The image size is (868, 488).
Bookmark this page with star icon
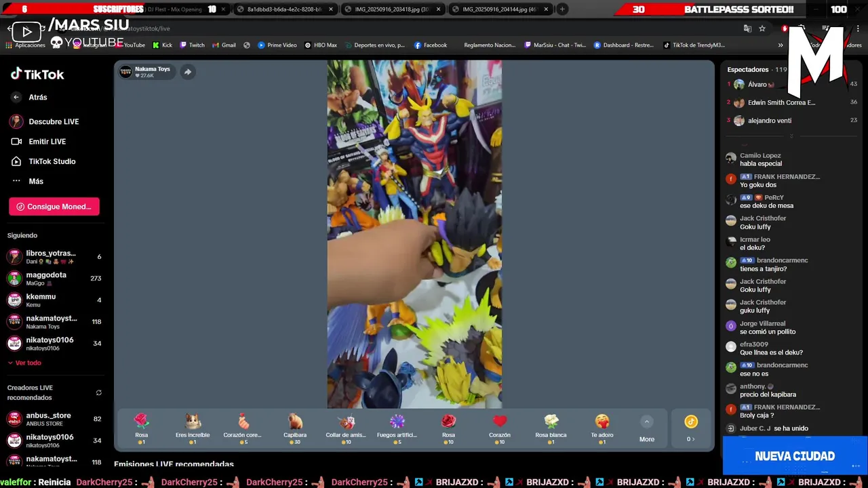762,28
